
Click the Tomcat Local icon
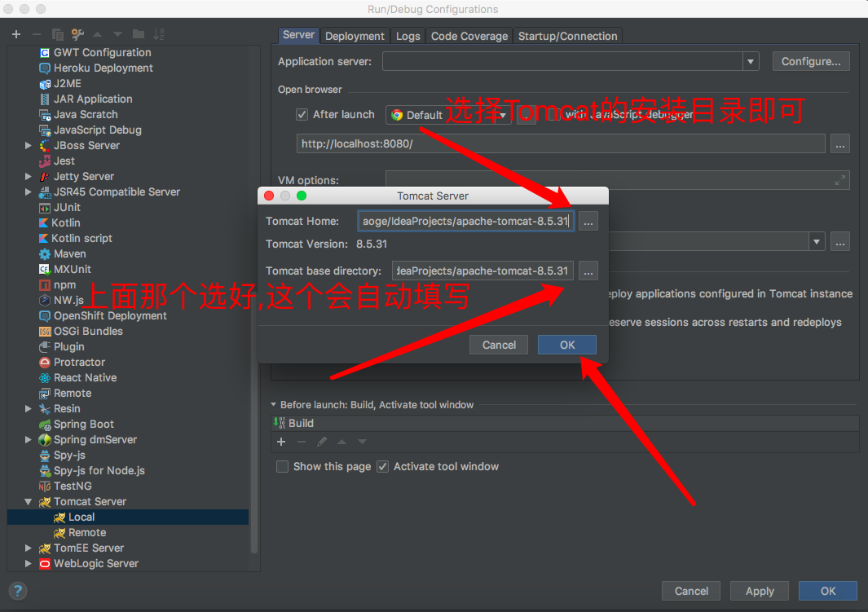(x=59, y=517)
